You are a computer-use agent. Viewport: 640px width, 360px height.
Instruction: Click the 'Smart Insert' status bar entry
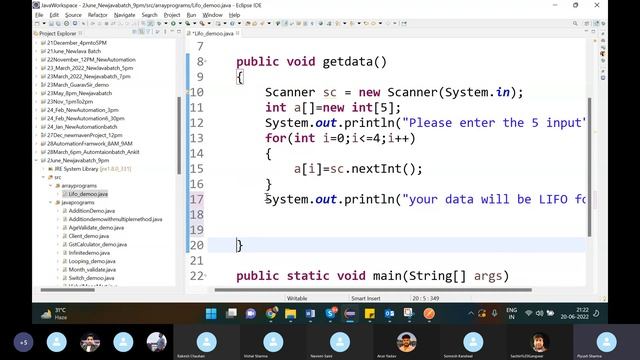point(366,298)
